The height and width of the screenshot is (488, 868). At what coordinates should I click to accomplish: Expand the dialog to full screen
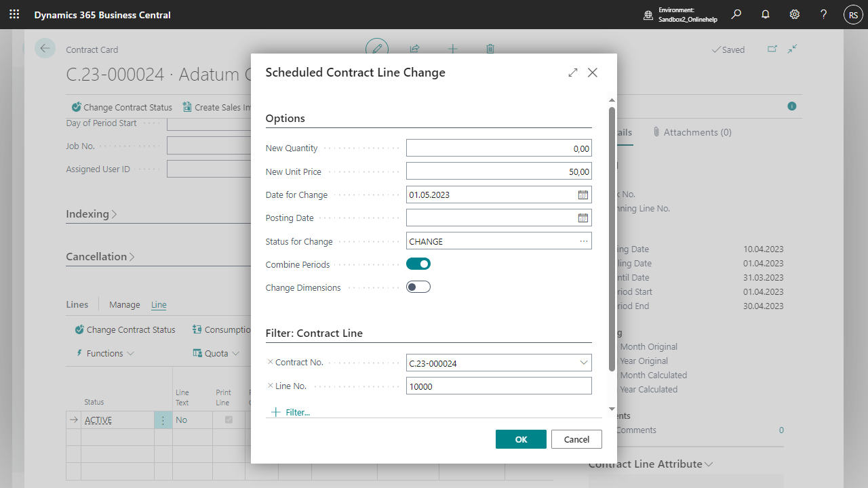(573, 73)
